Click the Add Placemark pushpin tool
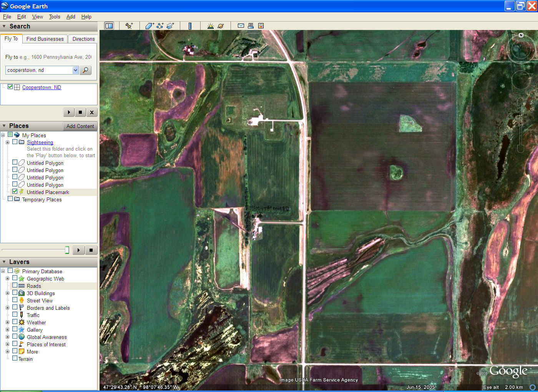This screenshot has height=392, width=538. (x=129, y=26)
